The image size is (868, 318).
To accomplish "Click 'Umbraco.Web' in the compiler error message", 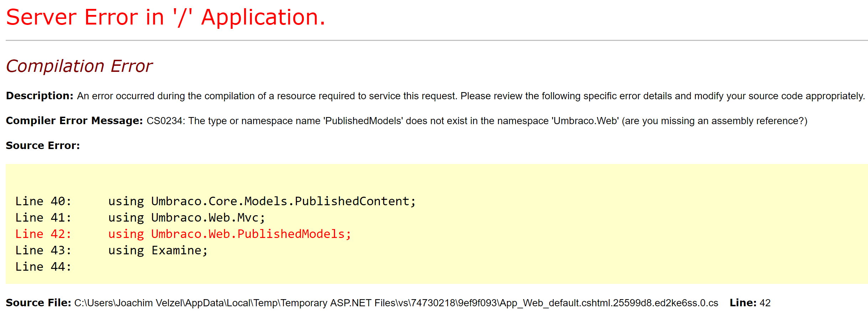I will [585, 121].
